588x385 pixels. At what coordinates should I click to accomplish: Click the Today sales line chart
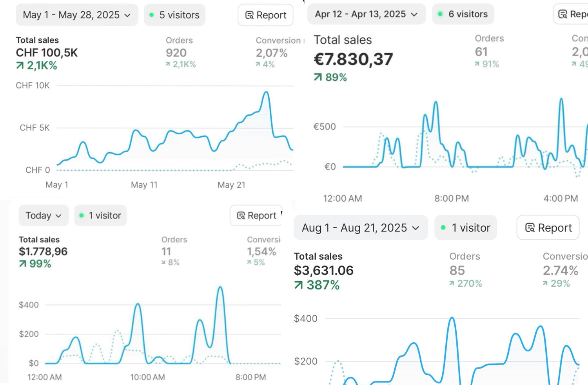(163, 325)
